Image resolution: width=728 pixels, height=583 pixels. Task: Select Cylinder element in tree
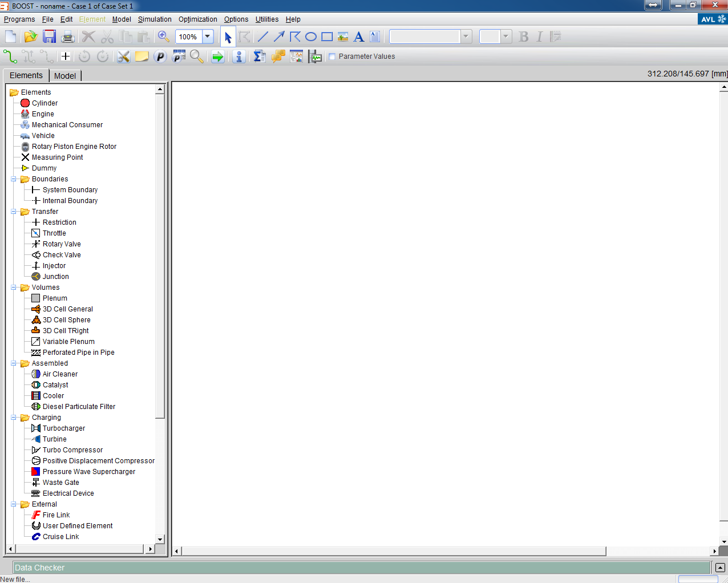[45, 103]
